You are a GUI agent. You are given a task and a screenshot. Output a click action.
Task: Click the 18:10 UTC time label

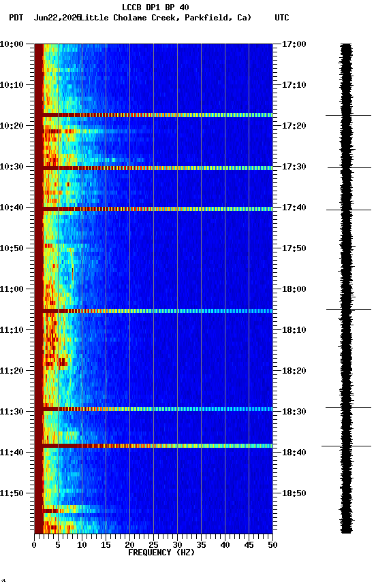(x=294, y=330)
